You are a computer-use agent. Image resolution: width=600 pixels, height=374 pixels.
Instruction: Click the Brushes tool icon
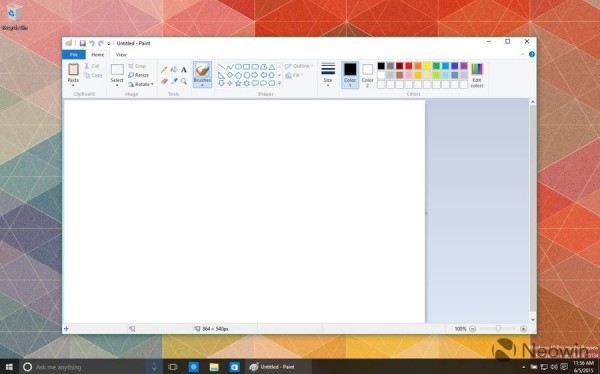(x=202, y=70)
